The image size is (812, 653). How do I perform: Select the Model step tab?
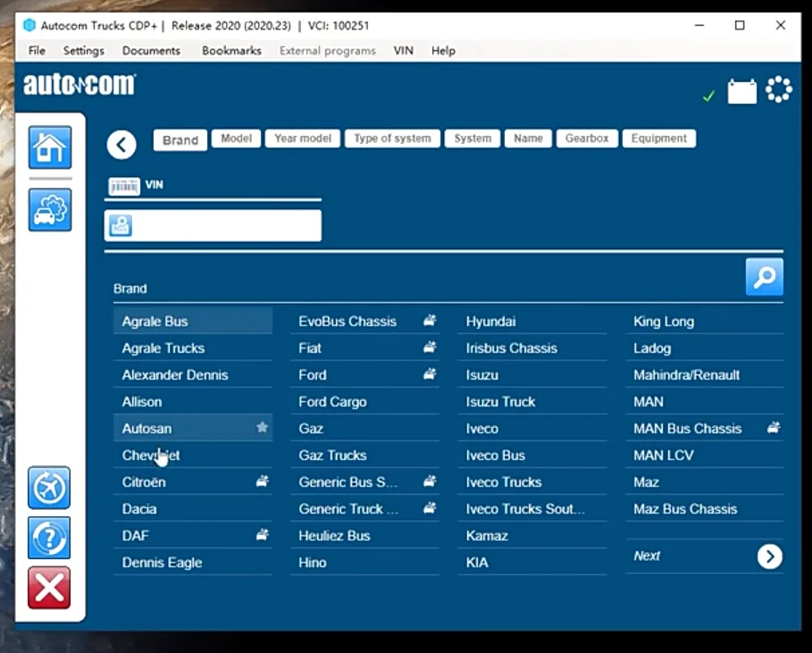tap(236, 138)
